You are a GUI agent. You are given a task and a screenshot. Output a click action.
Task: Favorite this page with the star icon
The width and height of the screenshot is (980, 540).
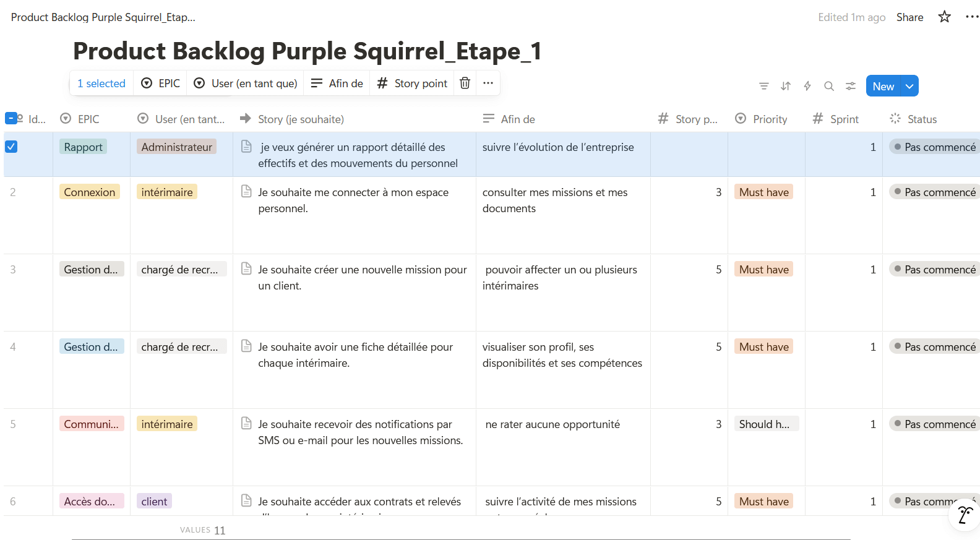(x=944, y=17)
